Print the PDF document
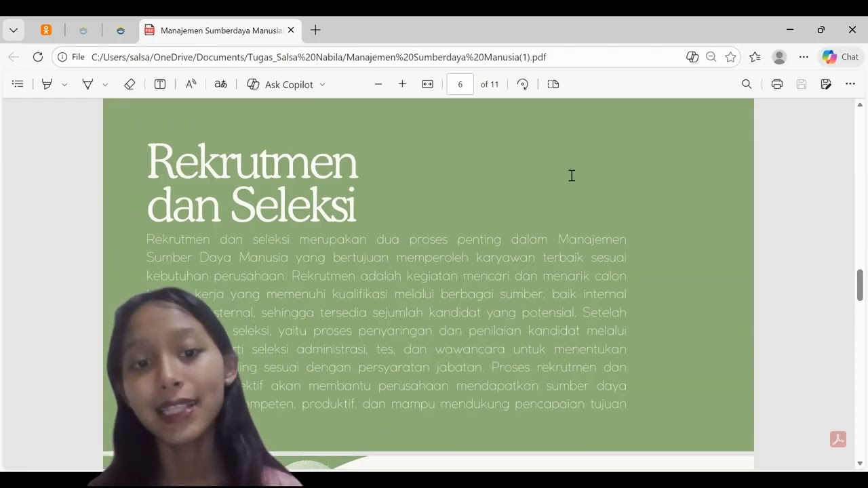 pyautogui.click(x=777, y=84)
